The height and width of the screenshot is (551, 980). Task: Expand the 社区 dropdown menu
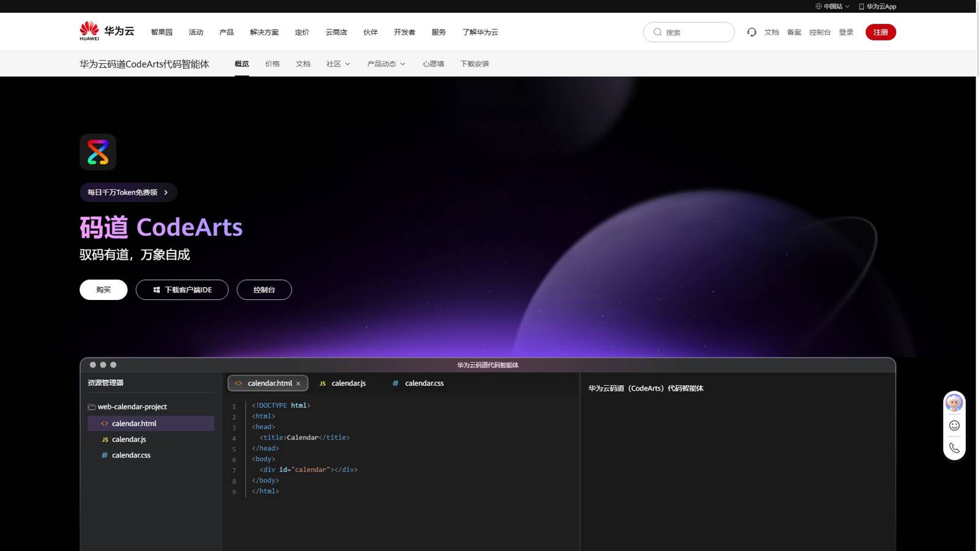point(347,64)
